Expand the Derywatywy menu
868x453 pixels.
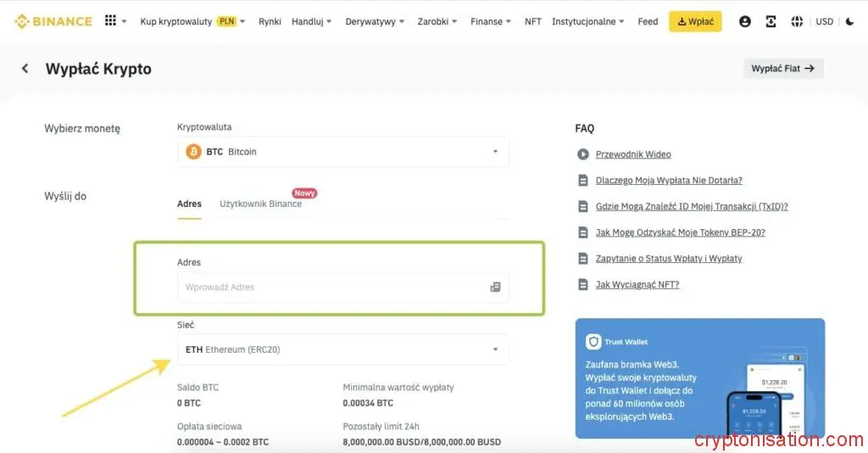click(375, 21)
